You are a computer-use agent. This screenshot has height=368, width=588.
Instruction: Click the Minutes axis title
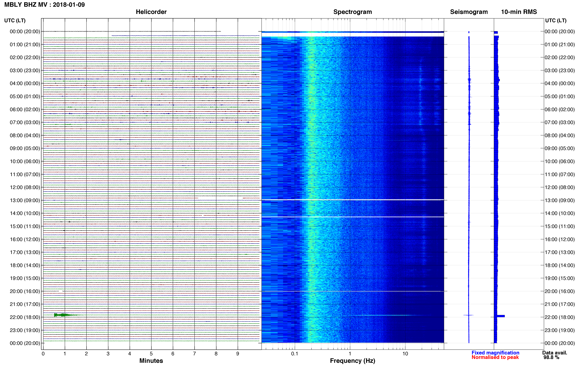[151, 361]
